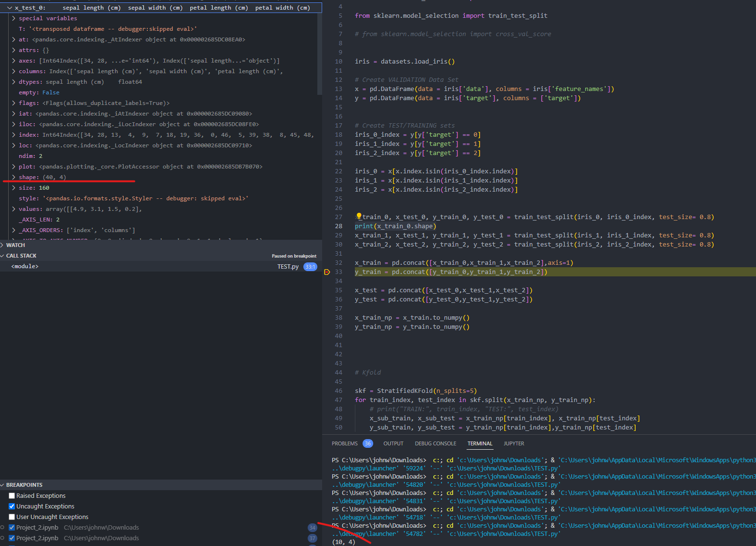Screen dimensions: 756x546
Task: Click the '_AXIS_LEN: 2' variable row
Action: (x=161, y=220)
